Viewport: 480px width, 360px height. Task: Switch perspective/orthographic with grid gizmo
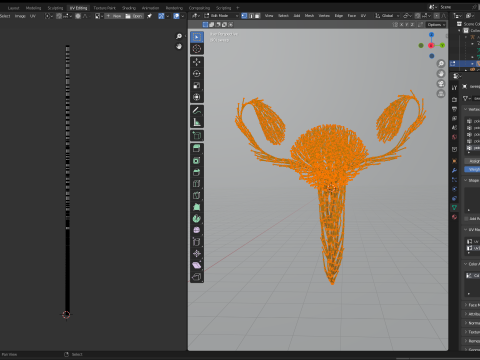(441, 94)
